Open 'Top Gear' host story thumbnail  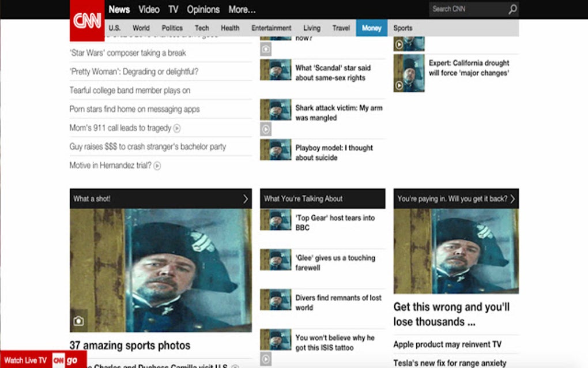(276, 219)
